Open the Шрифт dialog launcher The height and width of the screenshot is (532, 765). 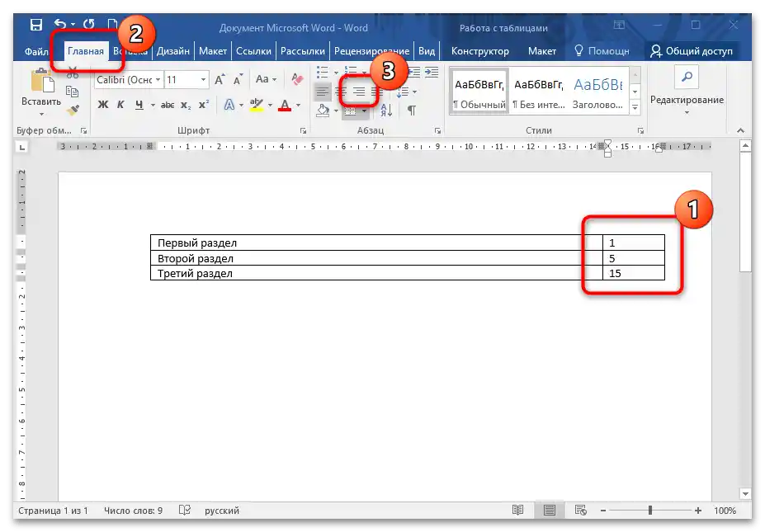point(303,130)
